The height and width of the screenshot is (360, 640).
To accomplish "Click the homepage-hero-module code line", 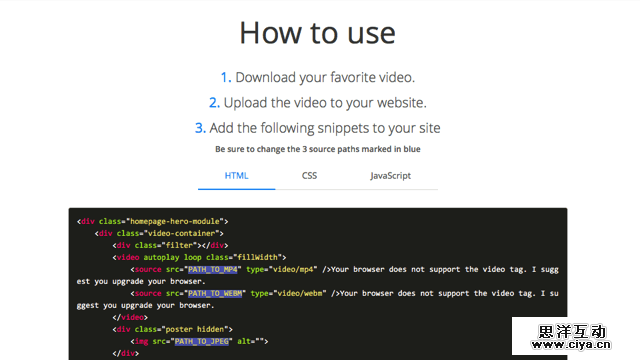I will pyautogui.click(x=152, y=221).
